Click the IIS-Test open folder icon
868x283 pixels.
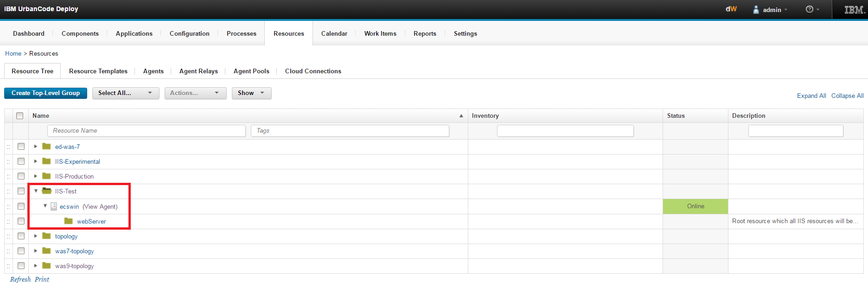46,191
